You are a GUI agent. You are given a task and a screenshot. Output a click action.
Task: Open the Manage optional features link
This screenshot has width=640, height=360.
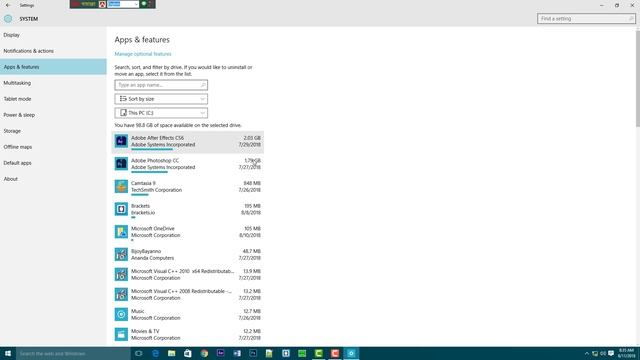143,54
